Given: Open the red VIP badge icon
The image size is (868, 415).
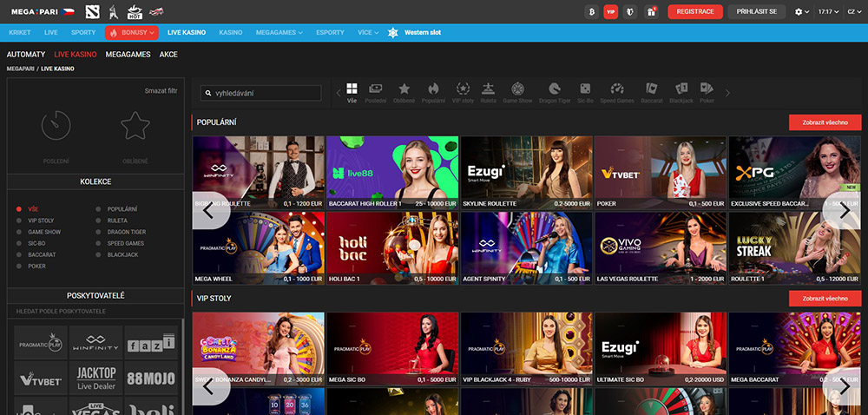Looking at the screenshot, I should pos(610,11).
